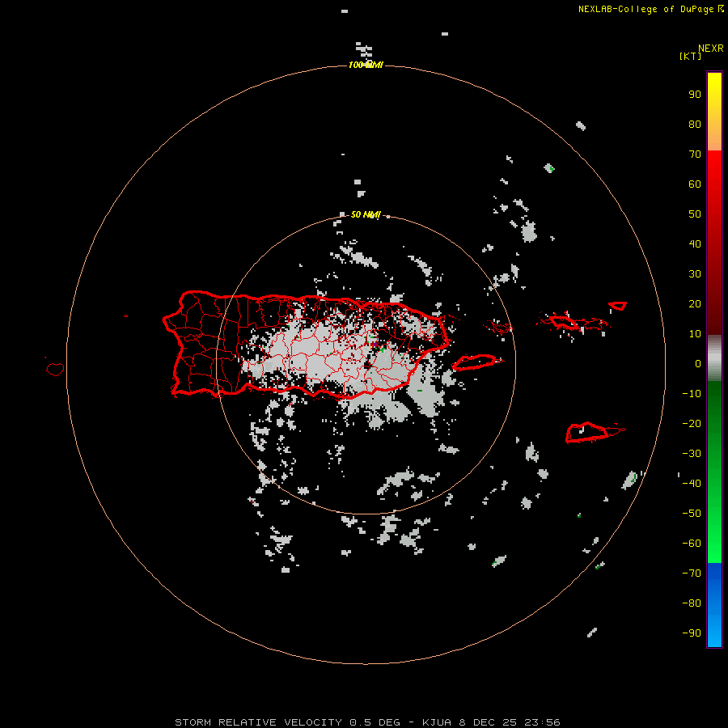Click the "STORM RELATIVE VELOCITY 0.5 DEG" caption
The image size is (728, 728).
(287, 722)
